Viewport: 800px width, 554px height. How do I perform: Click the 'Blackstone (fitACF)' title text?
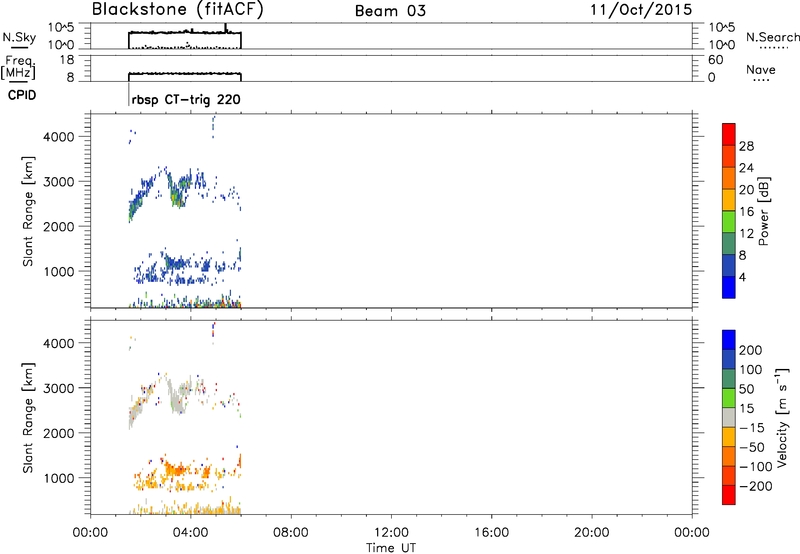pos(178,10)
